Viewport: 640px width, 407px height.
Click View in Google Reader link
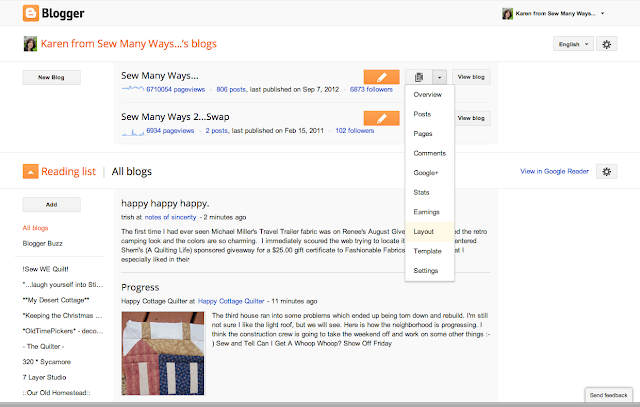(554, 171)
